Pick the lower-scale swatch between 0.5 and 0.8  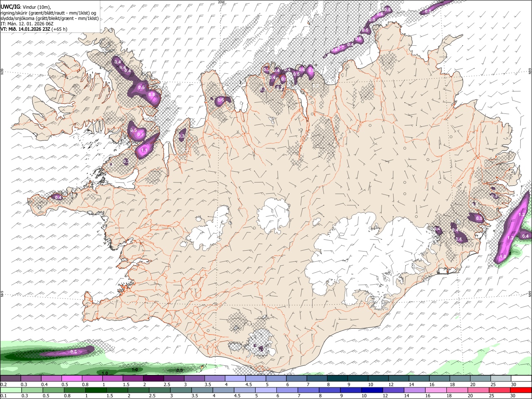click(x=53, y=390)
